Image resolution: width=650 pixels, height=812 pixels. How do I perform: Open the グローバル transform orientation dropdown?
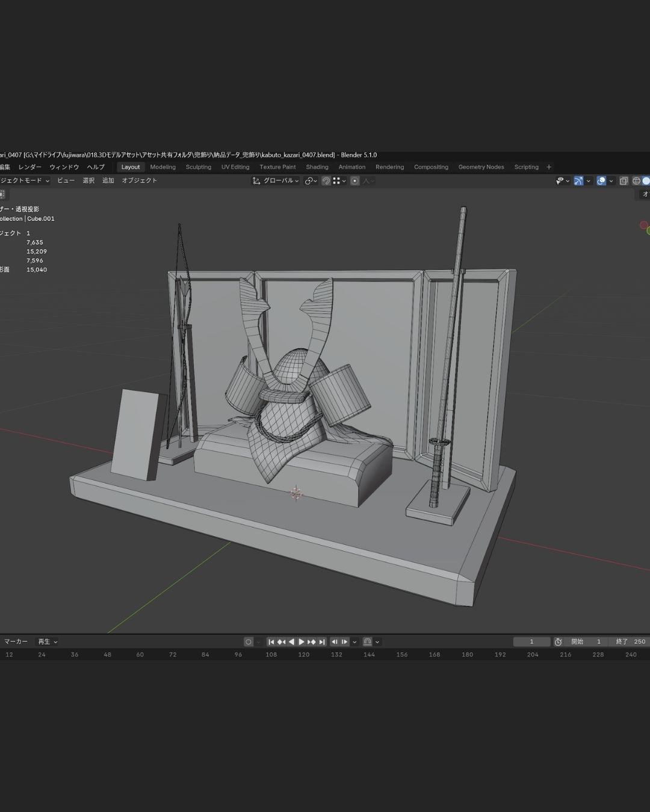(x=276, y=180)
